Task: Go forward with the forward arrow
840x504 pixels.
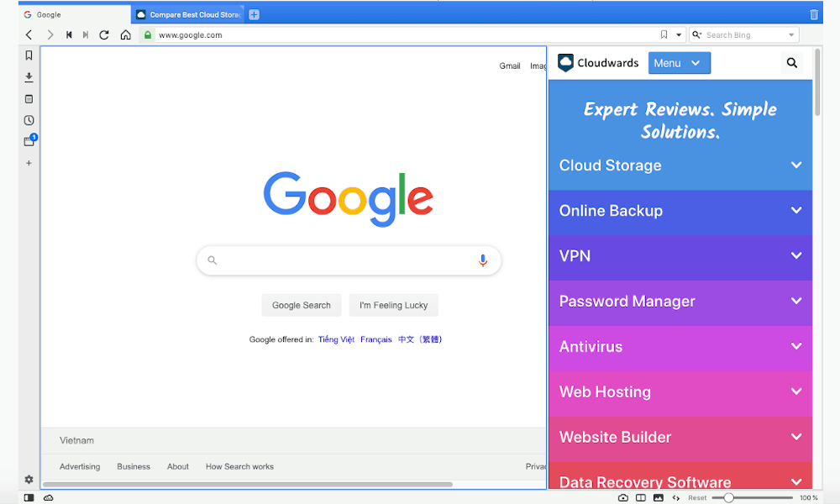Action: [x=50, y=34]
